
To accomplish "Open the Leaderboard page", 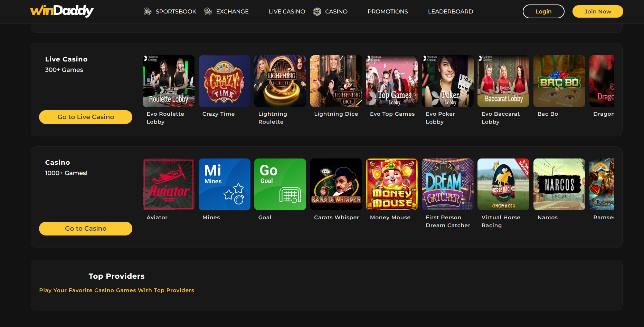I will point(451,11).
